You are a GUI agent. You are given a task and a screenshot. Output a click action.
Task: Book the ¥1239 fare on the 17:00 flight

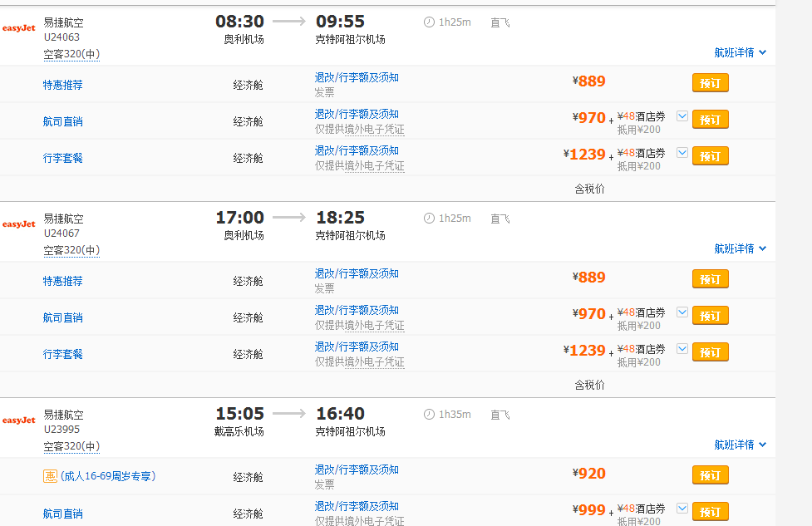coord(710,351)
